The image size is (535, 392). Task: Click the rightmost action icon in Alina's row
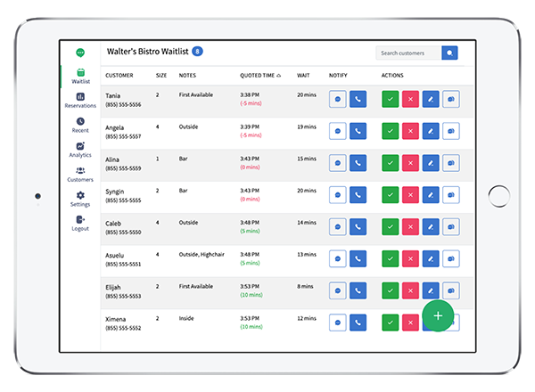pos(451,163)
